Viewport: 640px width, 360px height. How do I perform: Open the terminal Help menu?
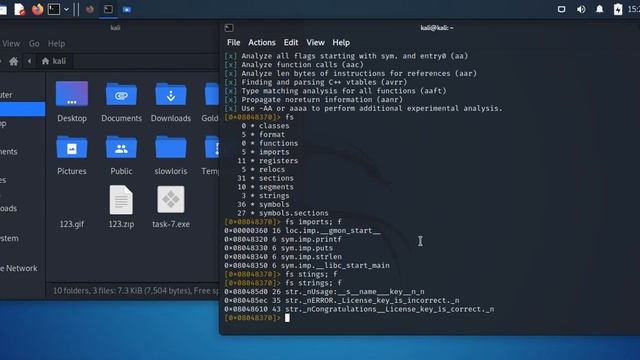[341, 42]
